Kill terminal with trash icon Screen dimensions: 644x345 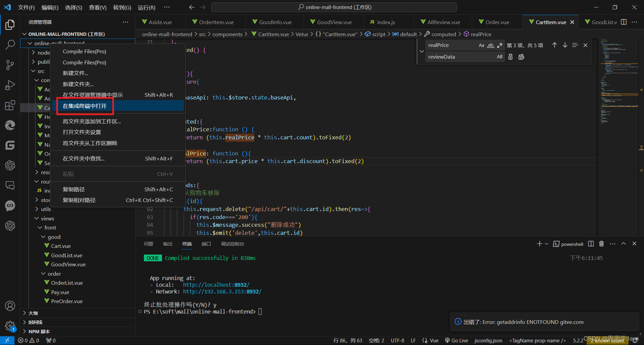pyautogui.click(x=601, y=244)
